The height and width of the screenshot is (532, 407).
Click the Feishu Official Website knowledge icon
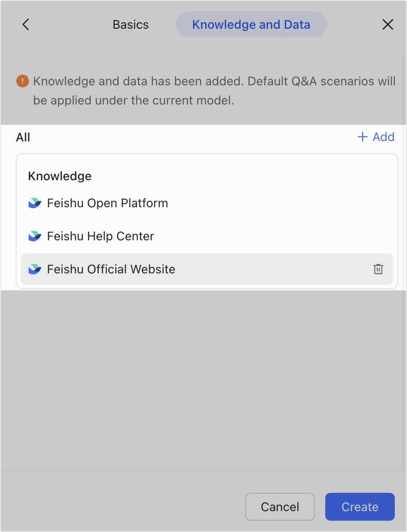(34, 269)
